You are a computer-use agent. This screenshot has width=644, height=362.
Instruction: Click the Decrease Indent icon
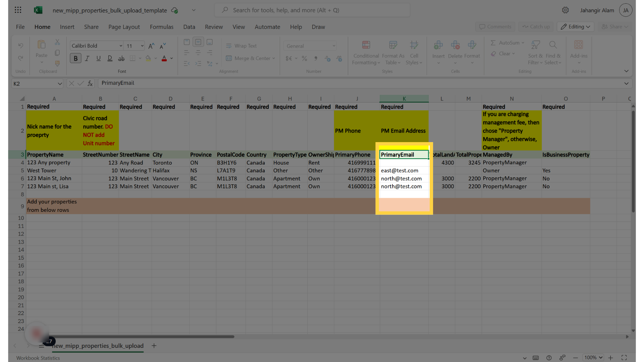click(x=187, y=63)
